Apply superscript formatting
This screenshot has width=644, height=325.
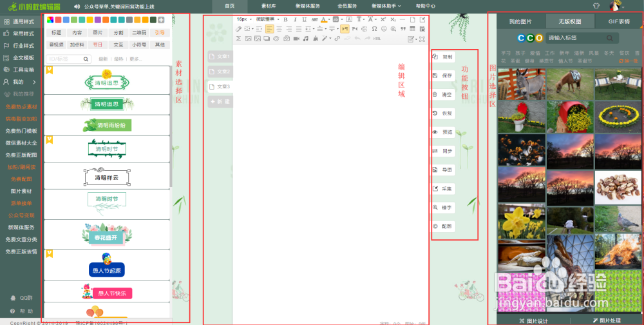tap(383, 19)
